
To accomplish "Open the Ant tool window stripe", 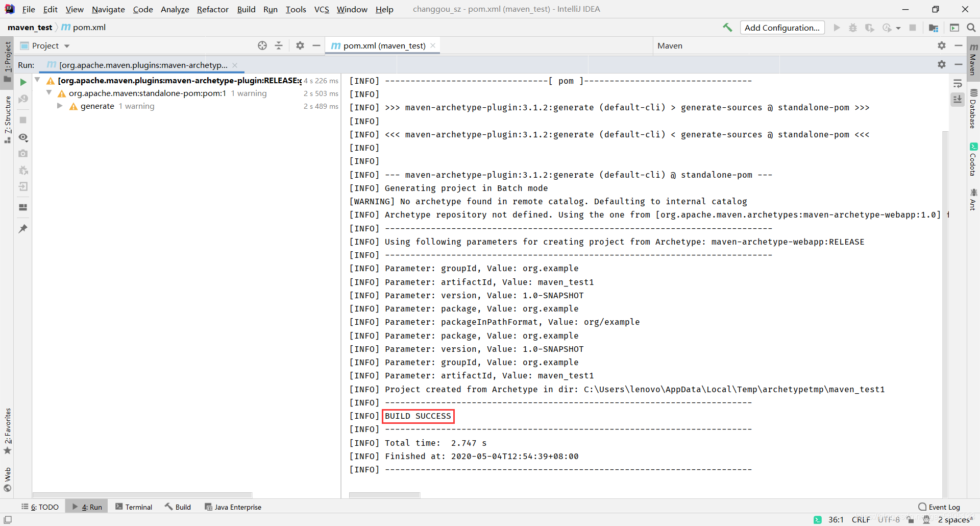I will click(973, 200).
